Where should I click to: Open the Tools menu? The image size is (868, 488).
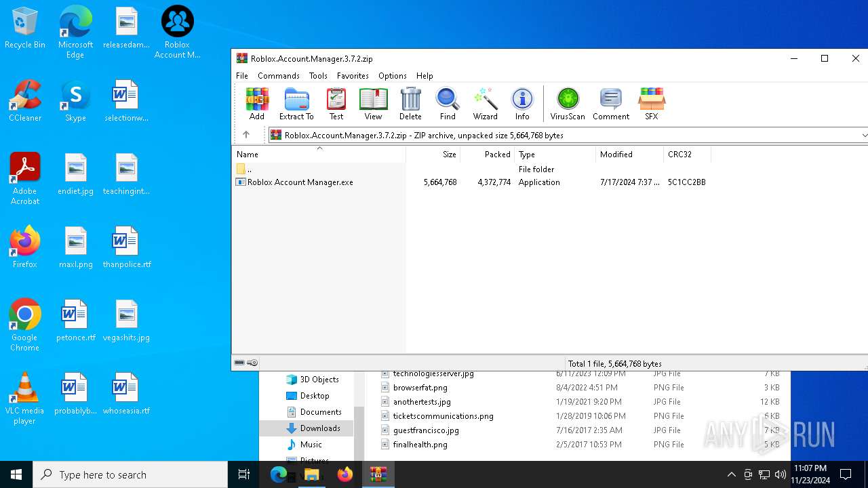[x=318, y=76]
